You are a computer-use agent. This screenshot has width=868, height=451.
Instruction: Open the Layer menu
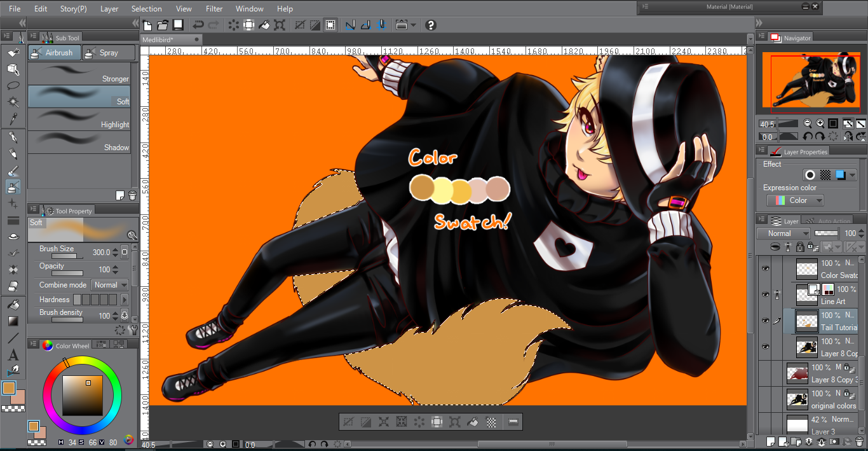click(109, 9)
